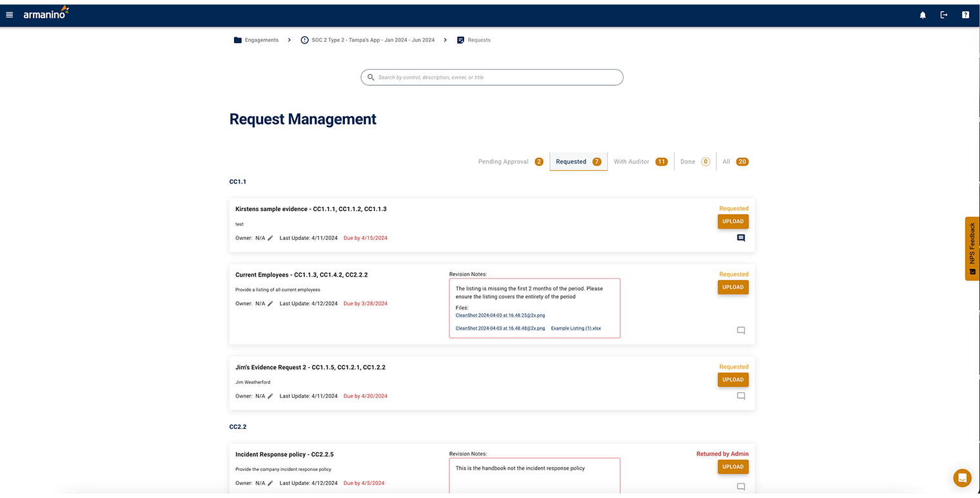
Task: Select the Done tab
Action: (x=694, y=162)
